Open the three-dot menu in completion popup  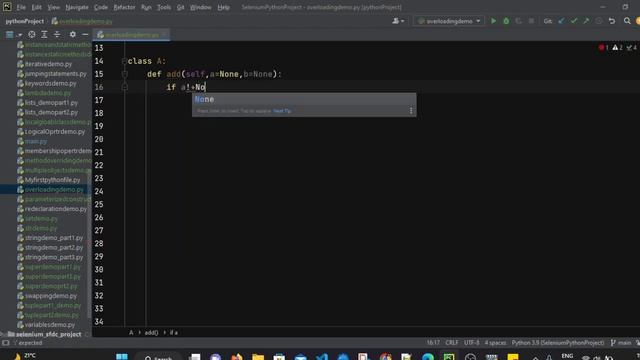click(411, 111)
